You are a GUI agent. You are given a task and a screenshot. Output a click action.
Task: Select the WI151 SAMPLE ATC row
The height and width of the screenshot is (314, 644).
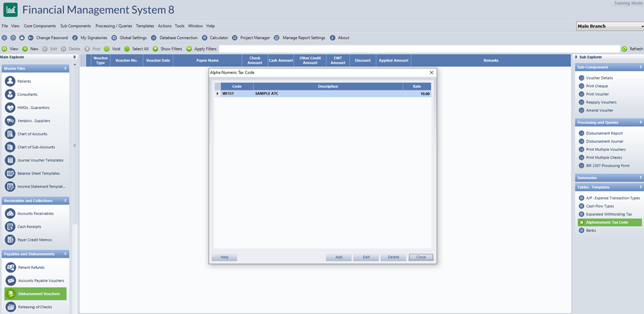point(322,94)
